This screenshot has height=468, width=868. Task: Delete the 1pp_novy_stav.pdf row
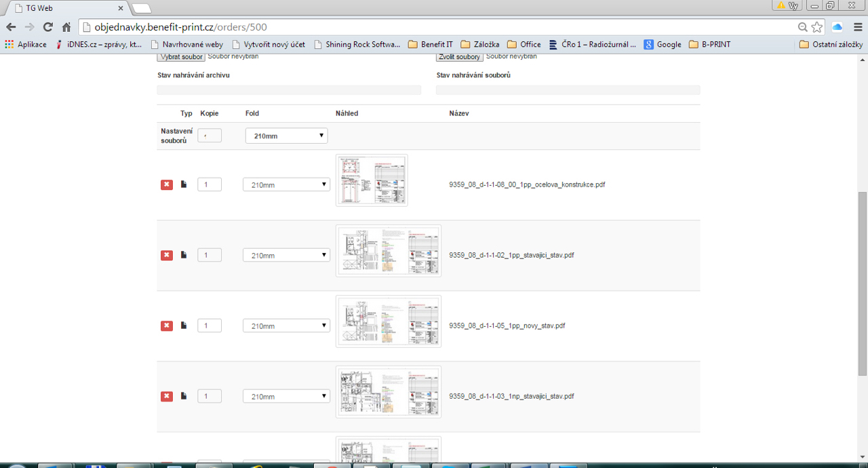pyautogui.click(x=167, y=326)
